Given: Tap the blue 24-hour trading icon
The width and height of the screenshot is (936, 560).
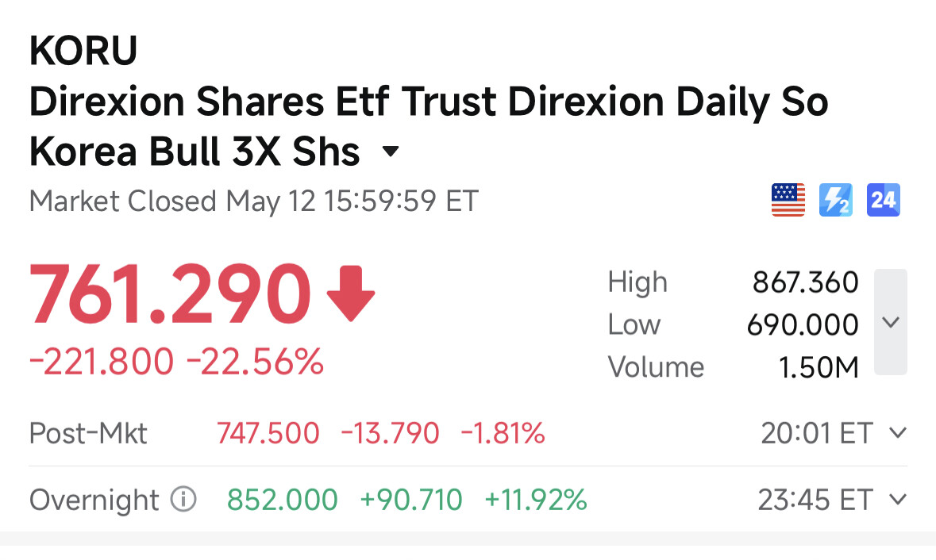Looking at the screenshot, I should (884, 200).
